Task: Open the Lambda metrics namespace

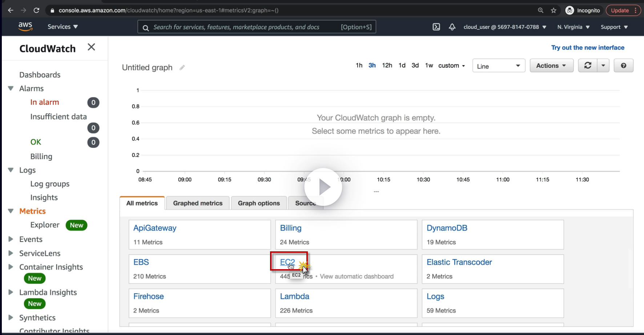Action: [295, 296]
